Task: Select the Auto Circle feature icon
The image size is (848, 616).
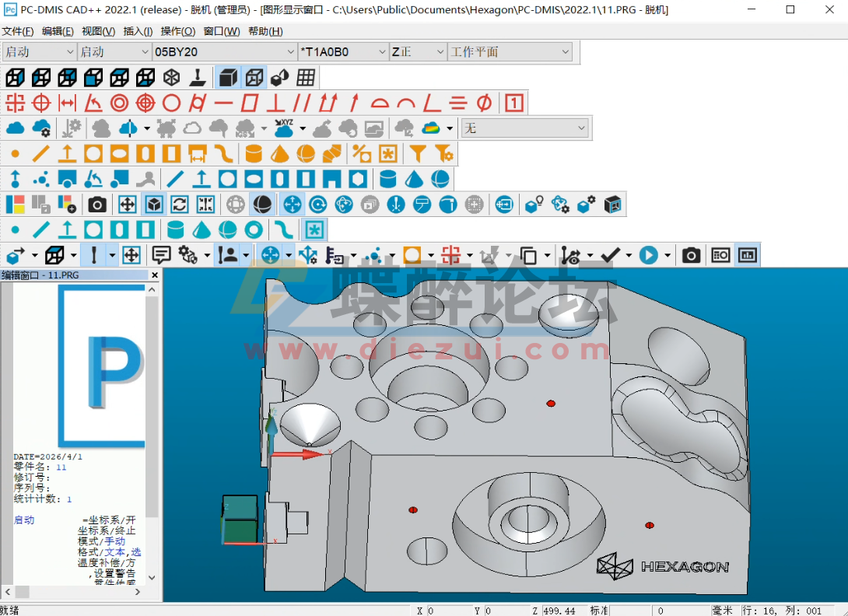Action: (x=92, y=153)
